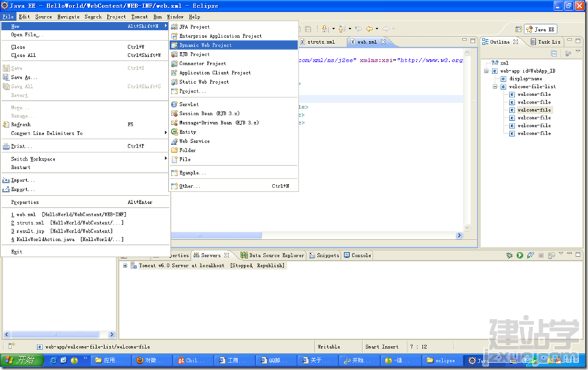This screenshot has height=370, width=588.
Task: Create a Message-Driven Bean (EJB 3.x)
Action: tap(234, 123)
